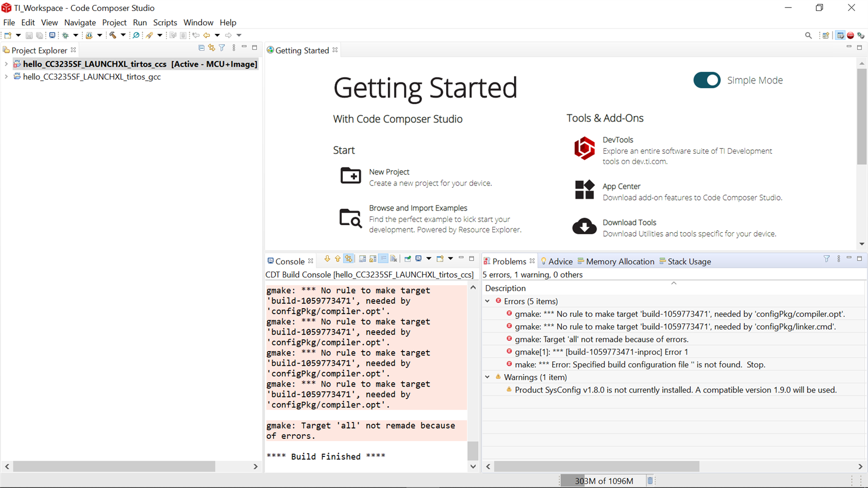Run garbage collector trash icon in status bar

(x=650, y=481)
